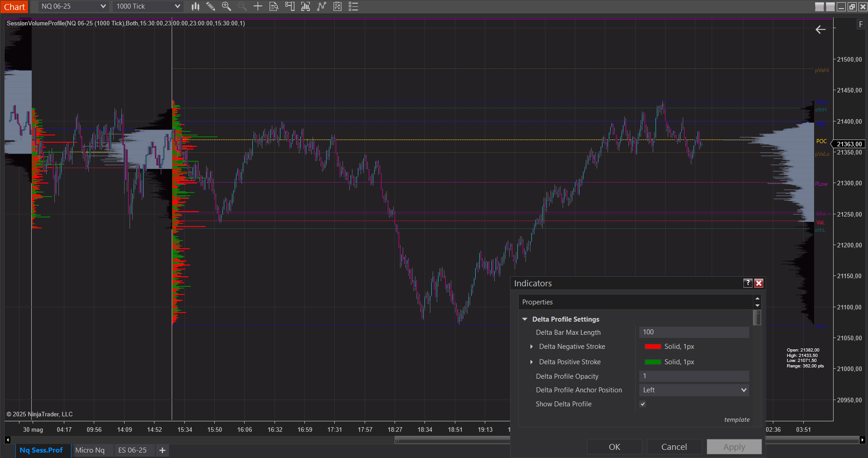Open the properties list toolbar icon
This screenshot has height=458, width=868.
[353, 6]
